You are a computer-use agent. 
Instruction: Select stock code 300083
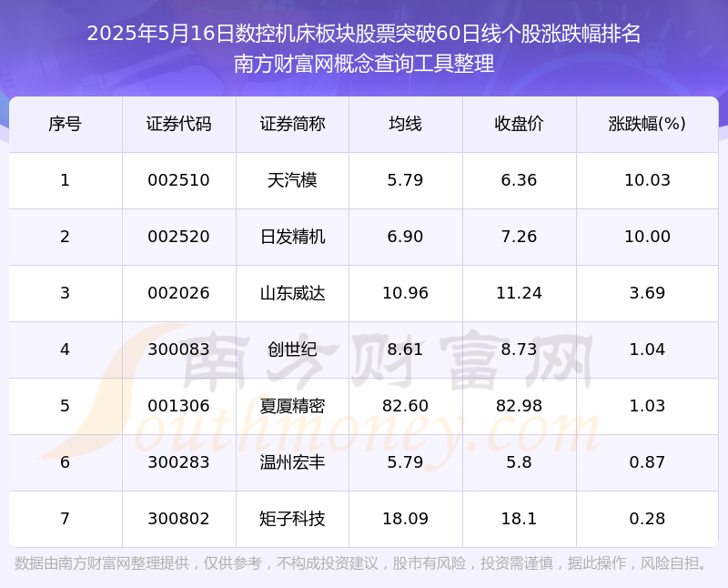[178, 350]
